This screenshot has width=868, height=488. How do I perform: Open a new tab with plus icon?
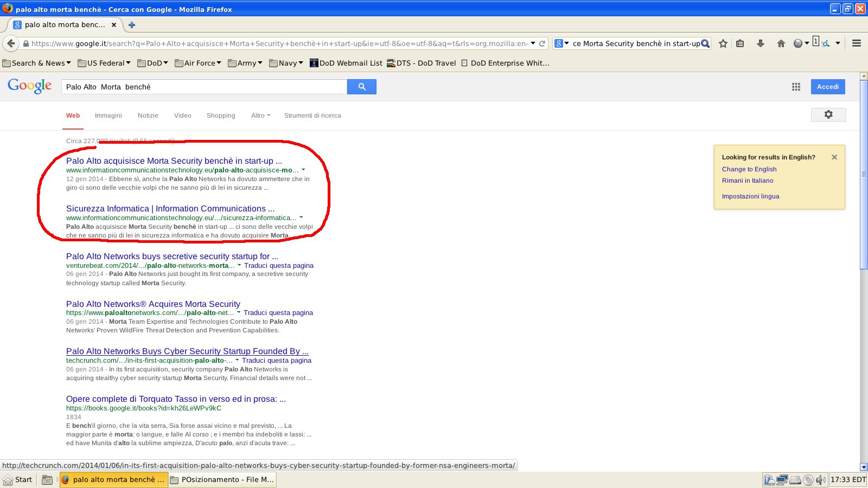click(x=132, y=24)
